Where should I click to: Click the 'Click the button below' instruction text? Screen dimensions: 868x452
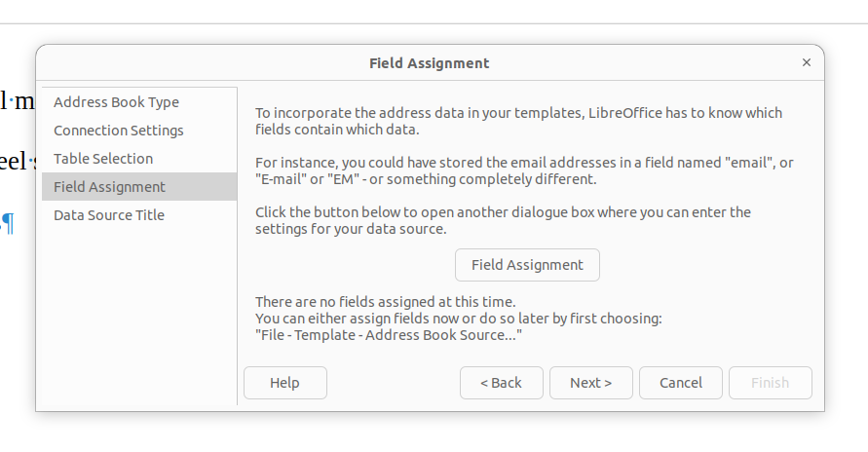(x=503, y=220)
